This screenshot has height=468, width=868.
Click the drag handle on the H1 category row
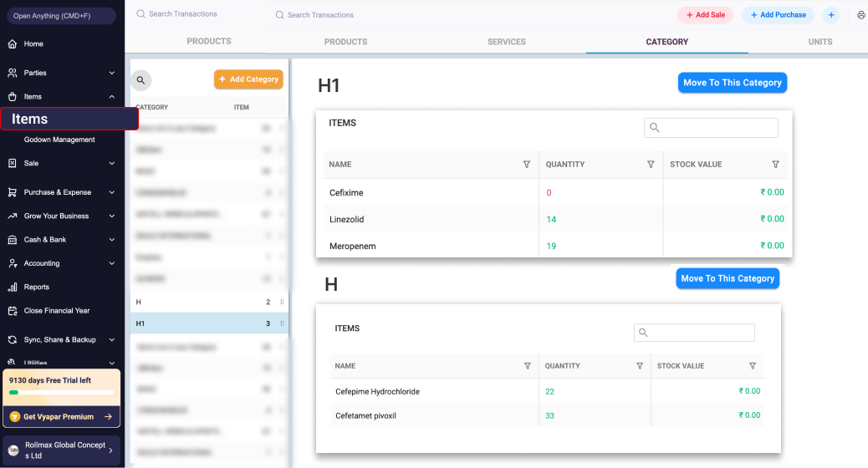[283, 323]
